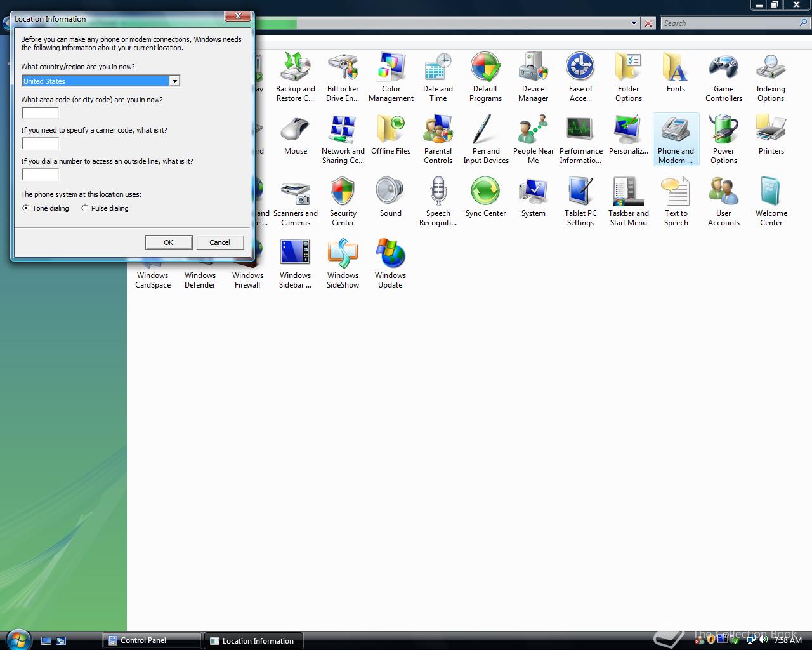
Task: Open Personalization settings
Action: [628, 135]
